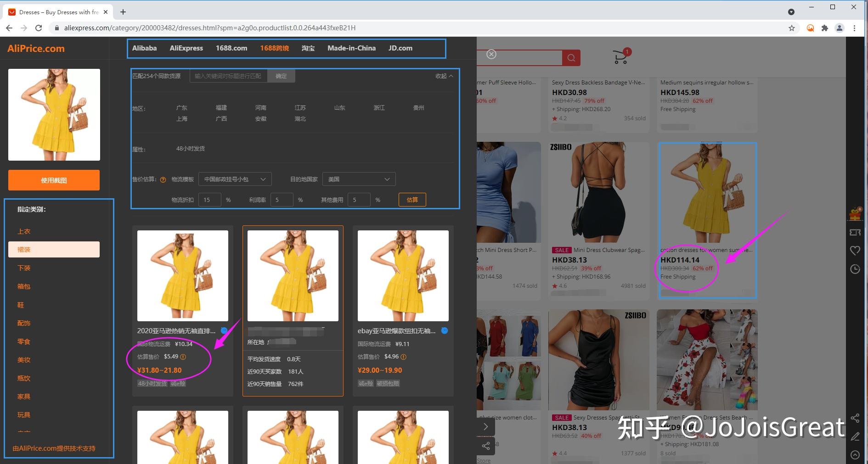Screen dimensions: 868x464
Task: Open the Chrome extensions puzzle icon
Action: pyautogui.click(x=825, y=28)
